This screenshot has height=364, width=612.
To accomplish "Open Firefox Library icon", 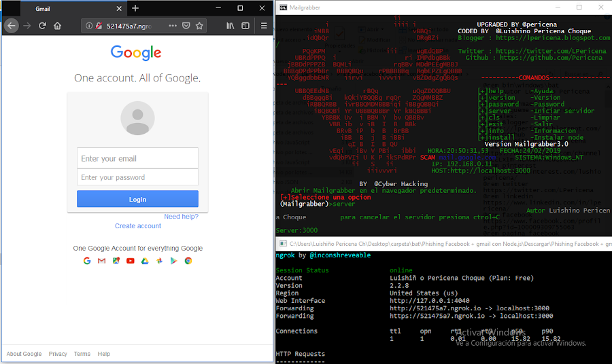I will coord(231,26).
